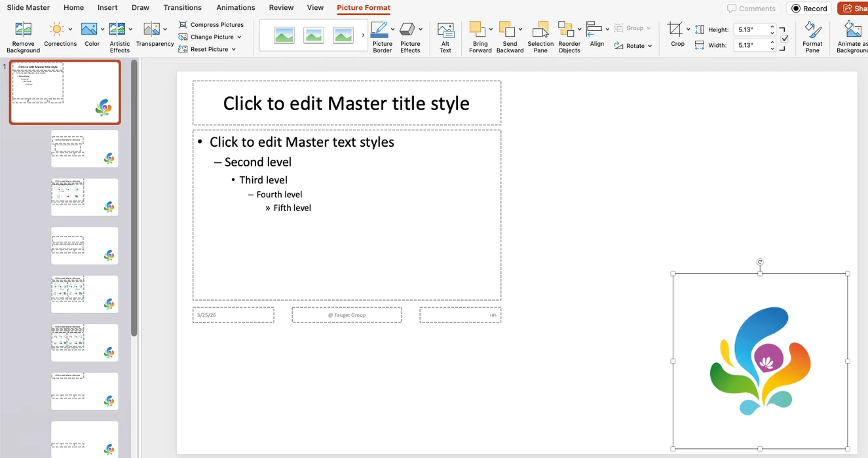868x458 pixels.
Task: Click the Record button
Action: 808,9
